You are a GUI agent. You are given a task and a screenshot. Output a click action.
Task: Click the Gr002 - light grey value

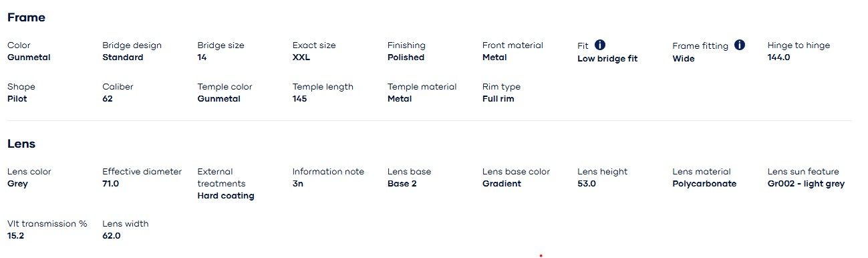[x=806, y=184]
